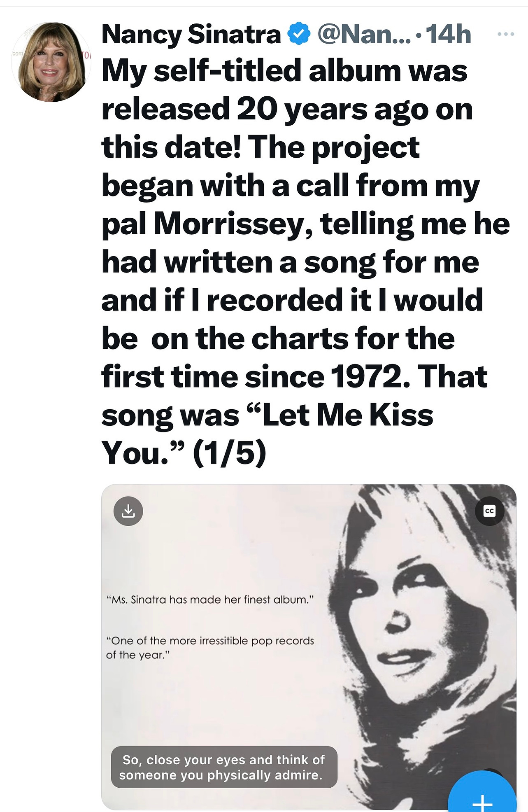This screenshot has width=528, height=812.
Task: Open the Nancy Sinatra display name
Action: point(191,34)
